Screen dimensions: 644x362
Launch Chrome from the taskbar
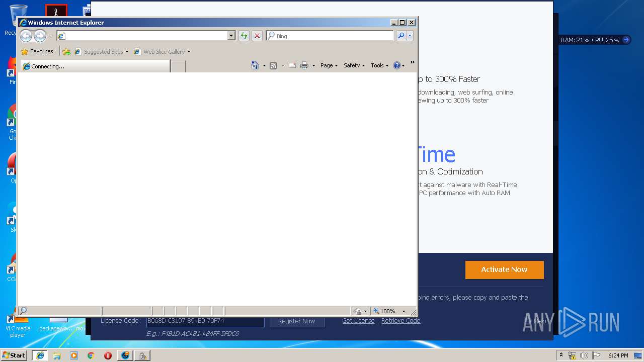pos(91,355)
